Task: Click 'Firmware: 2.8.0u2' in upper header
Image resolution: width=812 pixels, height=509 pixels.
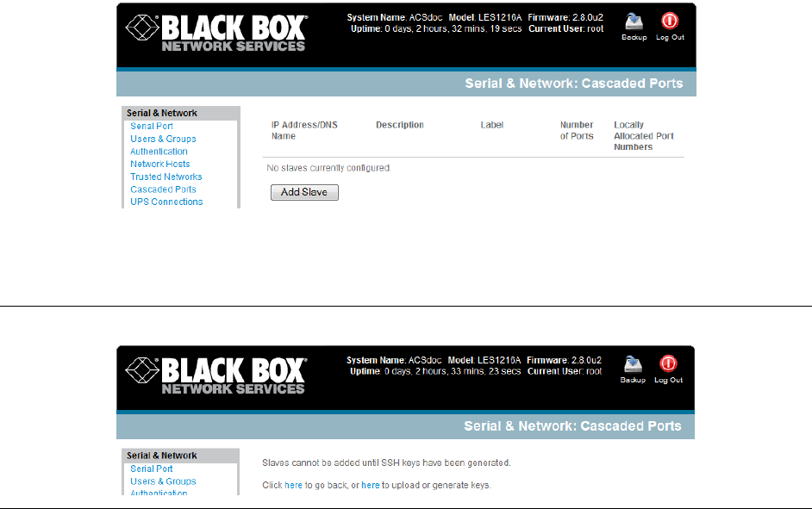Action: click(565, 17)
